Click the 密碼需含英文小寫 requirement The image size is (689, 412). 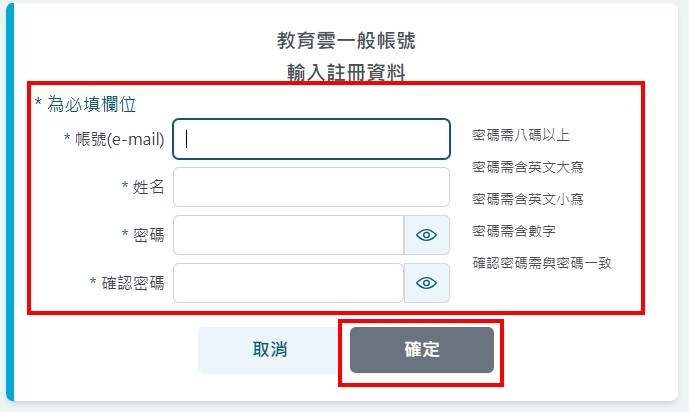pos(528,199)
